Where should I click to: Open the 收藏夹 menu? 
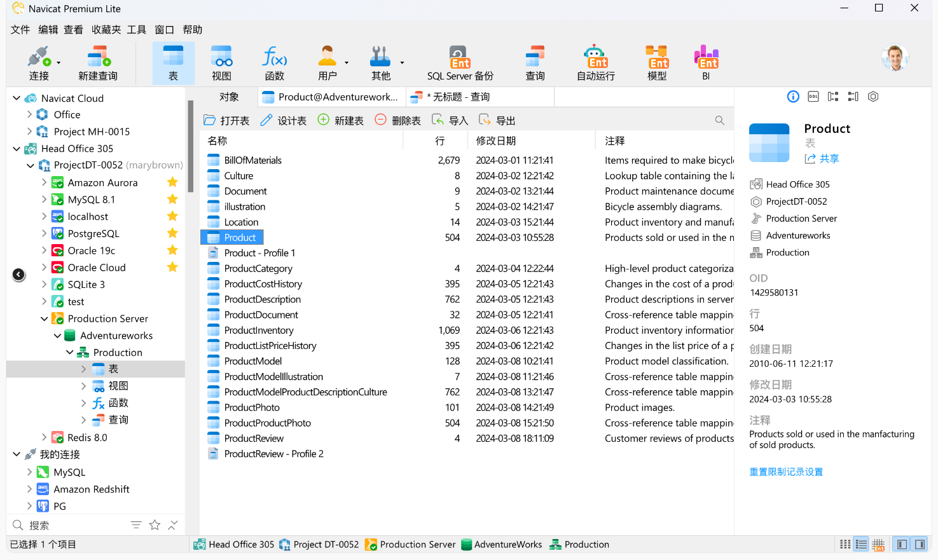click(x=106, y=30)
